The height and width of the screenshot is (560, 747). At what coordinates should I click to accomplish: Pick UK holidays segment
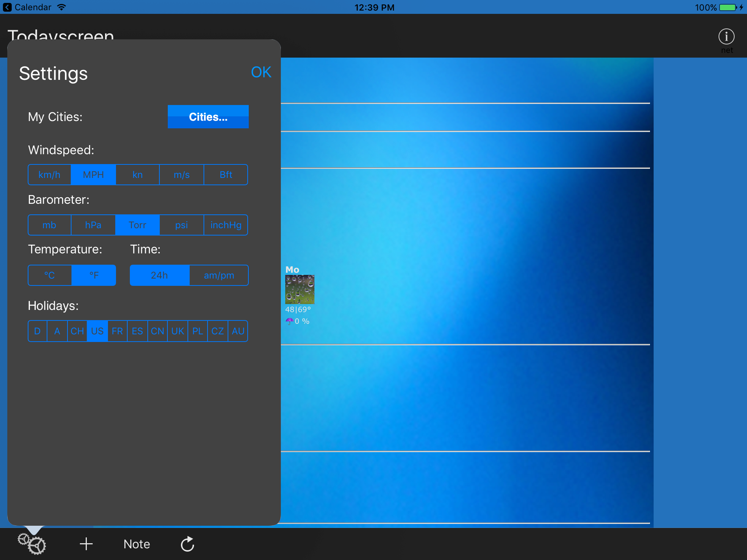pos(178,331)
